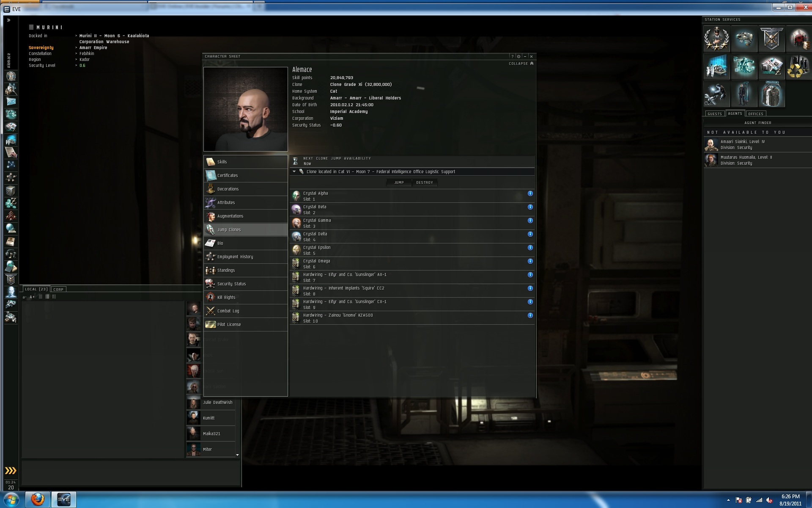This screenshot has height=508, width=812.
Task: Switch to the CORP chat tab
Action: click(x=58, y=290)
